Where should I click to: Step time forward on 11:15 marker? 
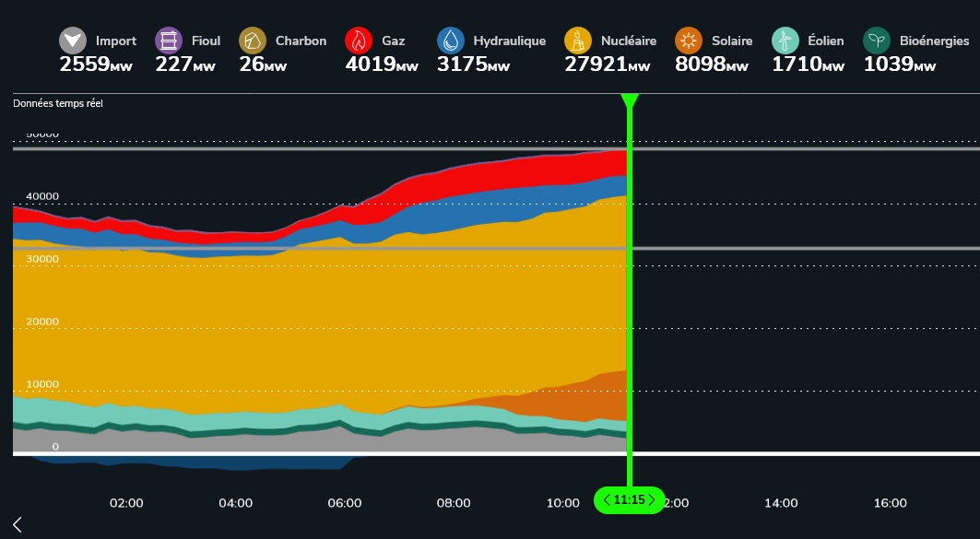[x=651, y=499]
